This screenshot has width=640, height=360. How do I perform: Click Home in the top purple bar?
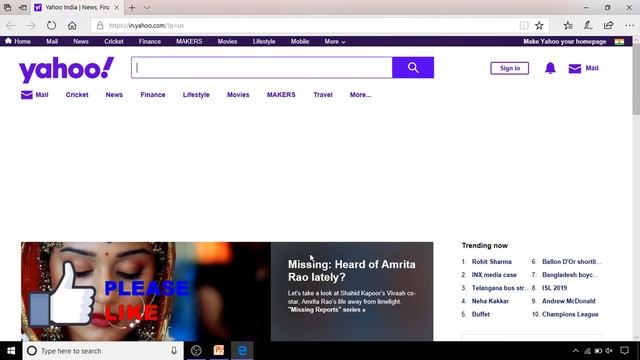coord(18,41)
